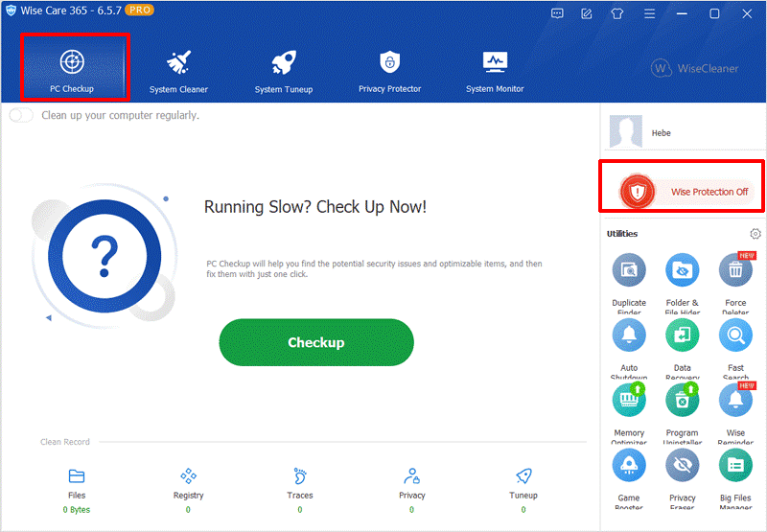Screen dimensions: 767x532
Task: Launch the Program Uninstaller utility
Action: point(683,414)
